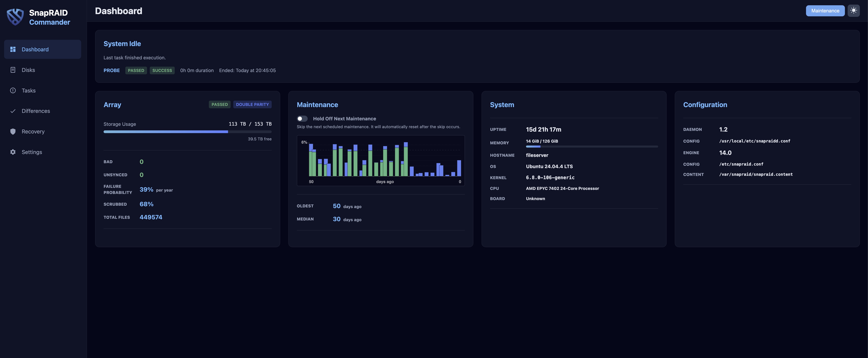Open Settings via the gear icon

13,152
